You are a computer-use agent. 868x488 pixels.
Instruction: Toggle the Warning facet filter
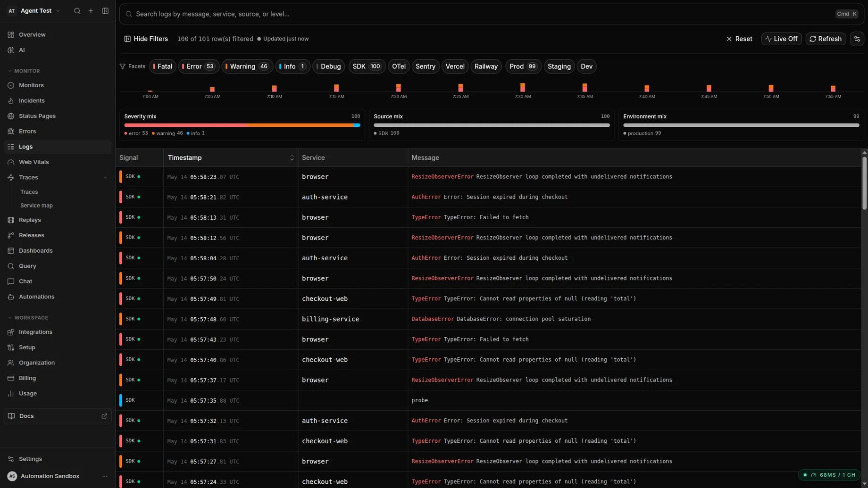coord(247,66)
